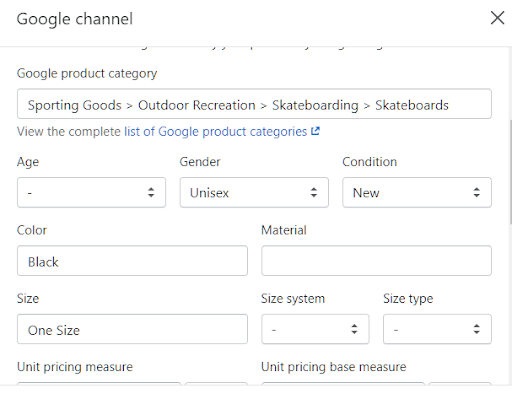512x399 pixels.
Task: Click the Size type label
Action: [x=408, y=299]
